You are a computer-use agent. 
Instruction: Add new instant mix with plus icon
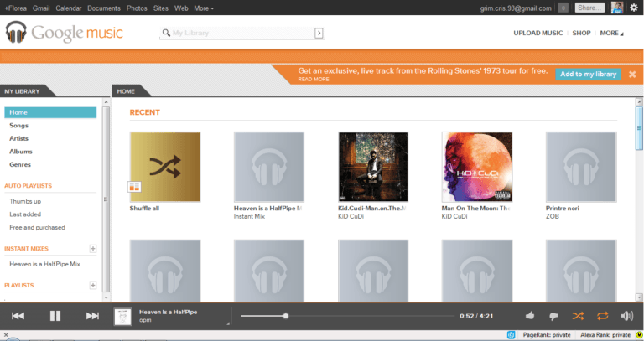click(x=93, y=248)
